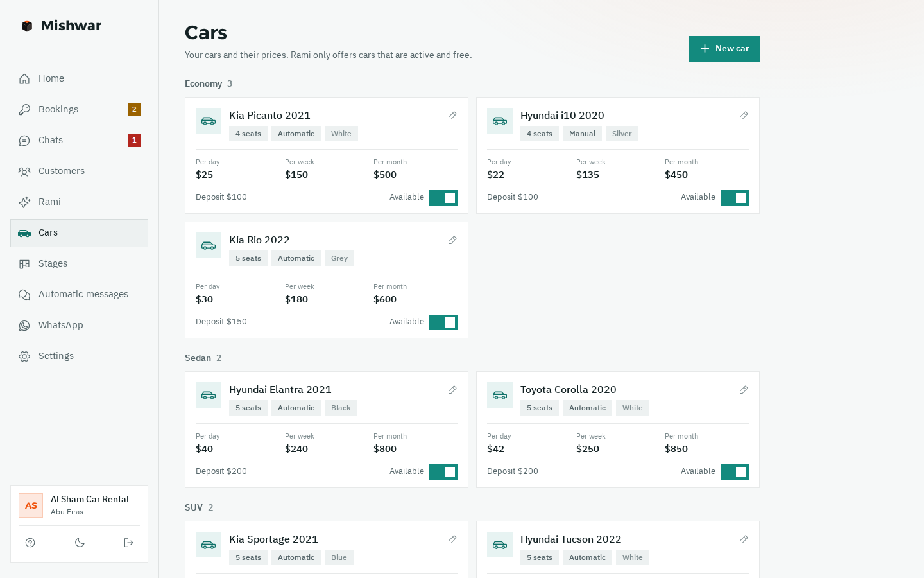Click the Automatic messages bubbles icon
The image size is (924, 578).
tap(24, 295)
